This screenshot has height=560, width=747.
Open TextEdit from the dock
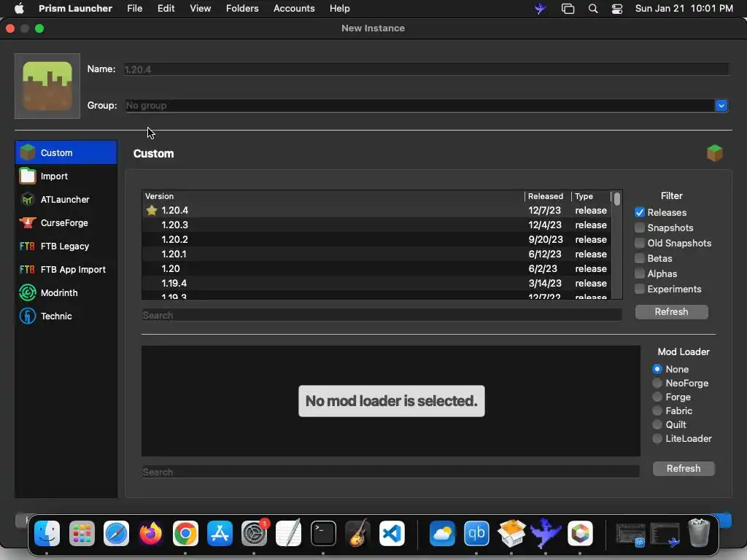289,533
